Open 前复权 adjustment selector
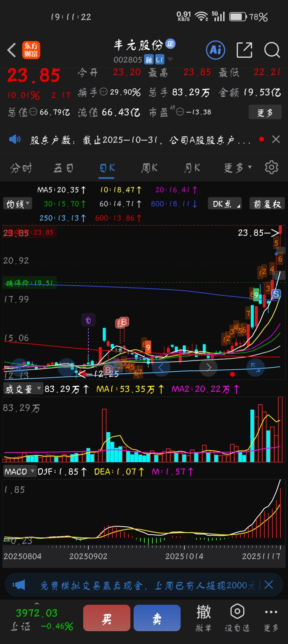 pos(267,204)
